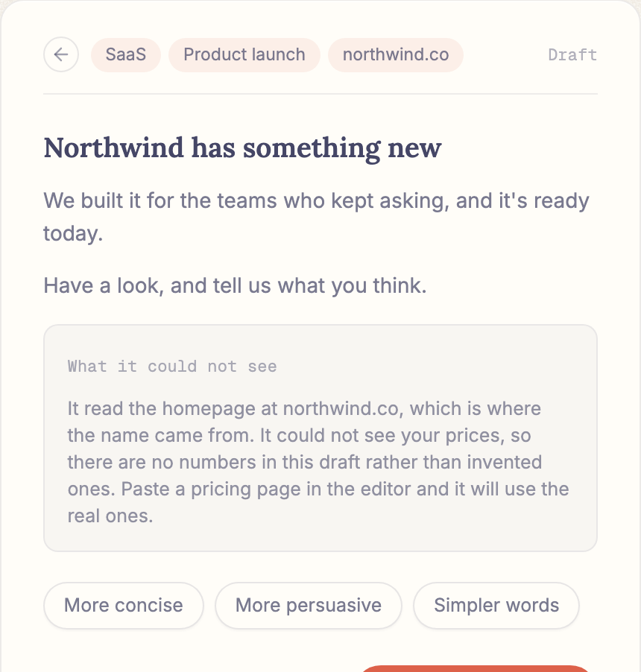Choose the Simpler words rewrite option
Viewport: 641px width, 672px height.
click(496, 606)
